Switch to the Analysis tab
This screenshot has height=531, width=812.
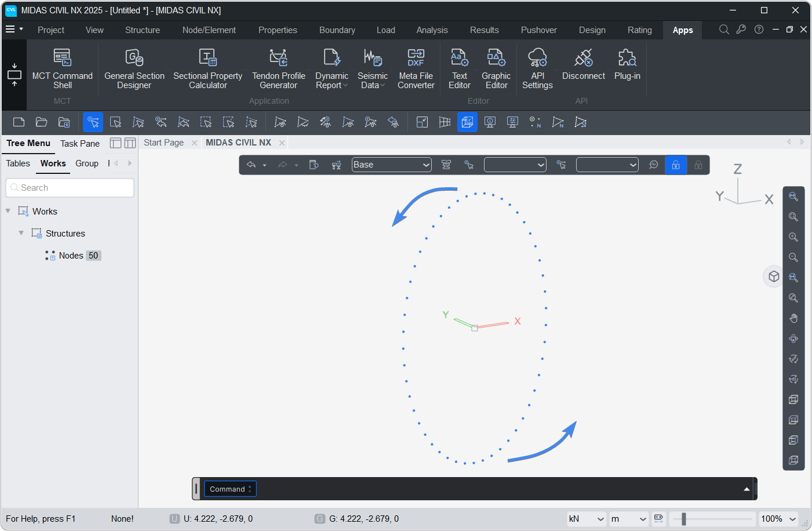click(x=432, y=30)
